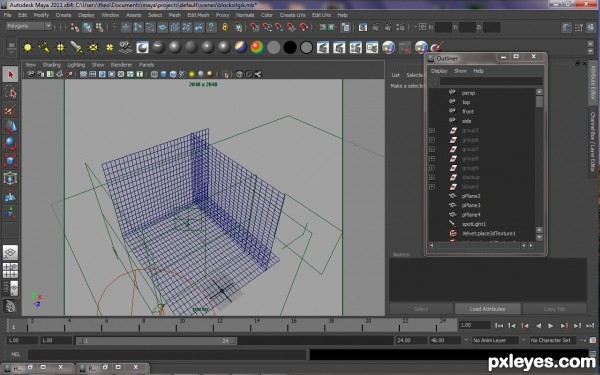Open the render view icon on status line
The height and width of the screenshot is (375, 600).
click(363, 27)
